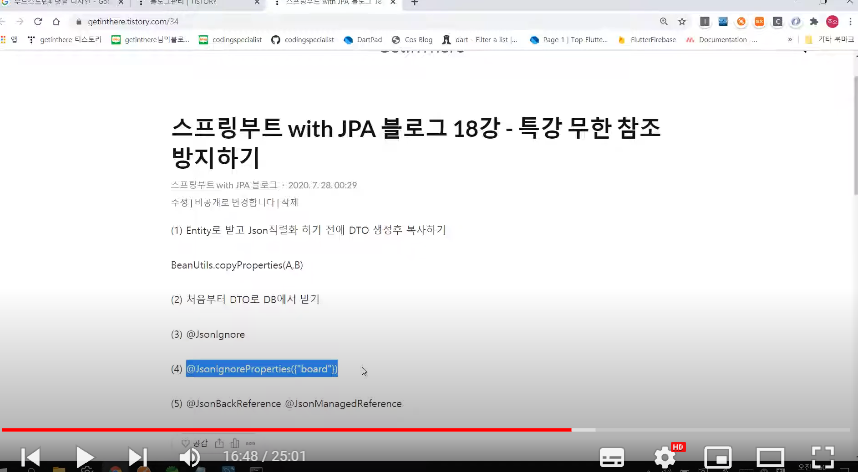Click the 삭제 delete link
858x472 pixels.
click(289, 202)
